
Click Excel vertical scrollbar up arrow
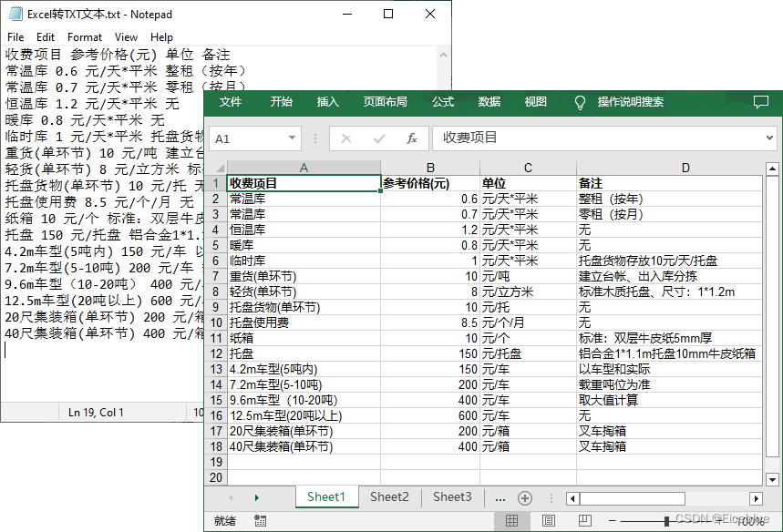[772, 169]
